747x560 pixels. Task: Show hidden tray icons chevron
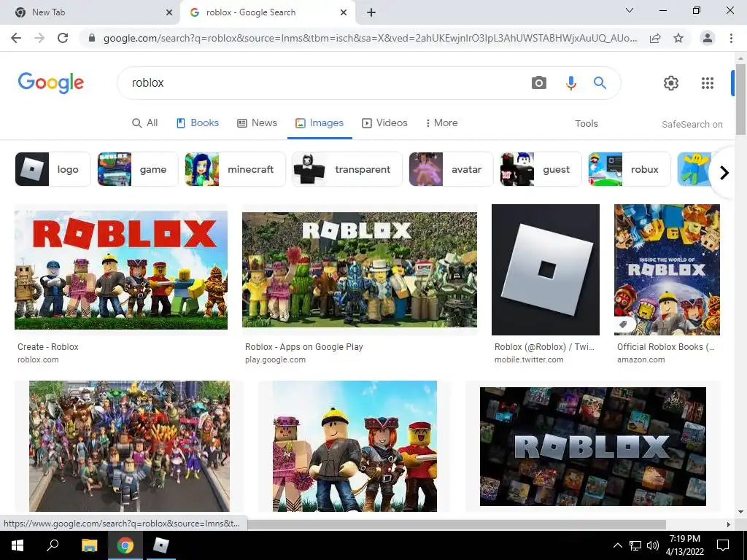coord(617,545)
